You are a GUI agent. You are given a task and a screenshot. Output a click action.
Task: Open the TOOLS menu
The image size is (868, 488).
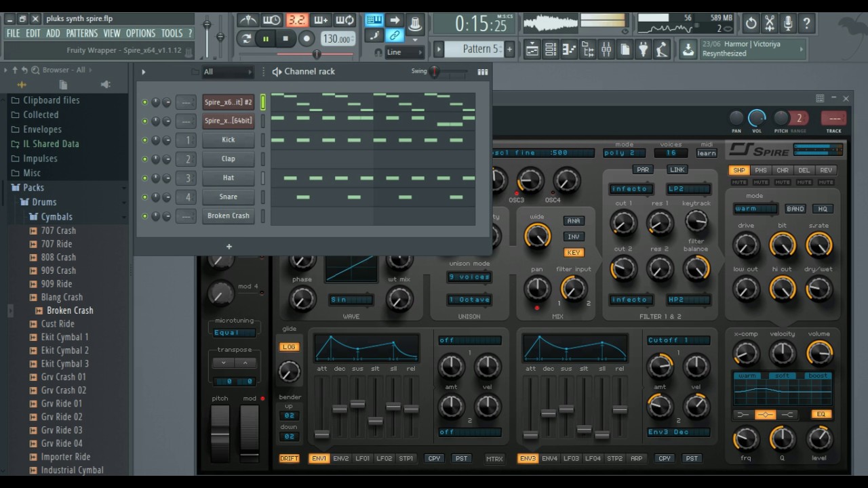(172, 33)
